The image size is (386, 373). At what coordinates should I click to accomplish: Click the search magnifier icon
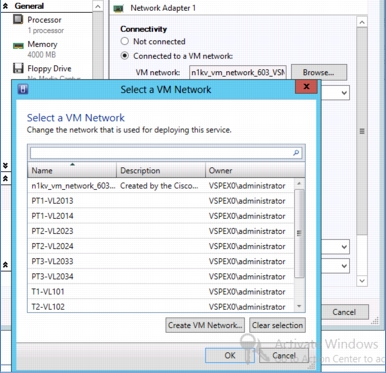pos(296,153)
